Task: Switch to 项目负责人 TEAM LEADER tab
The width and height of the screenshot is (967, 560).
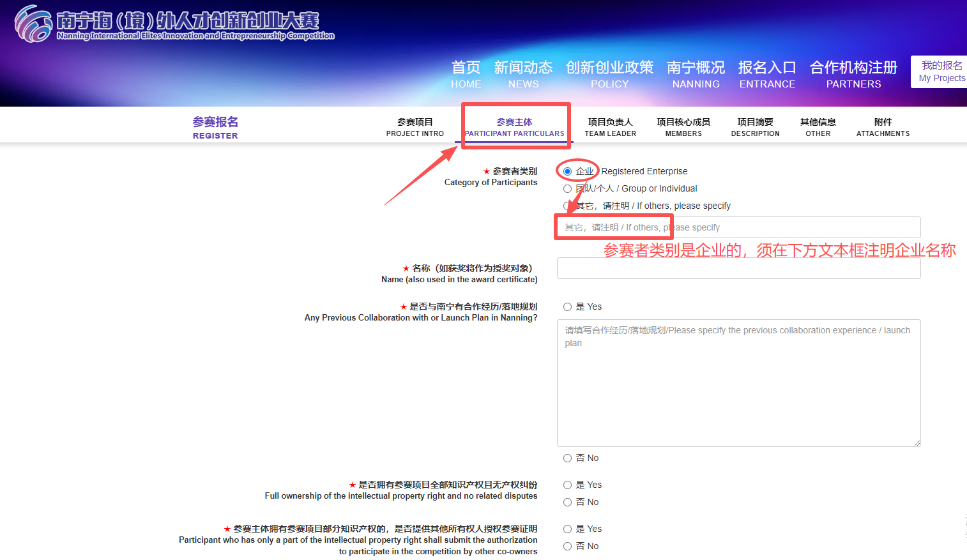Action: click(x=610, y=127)
